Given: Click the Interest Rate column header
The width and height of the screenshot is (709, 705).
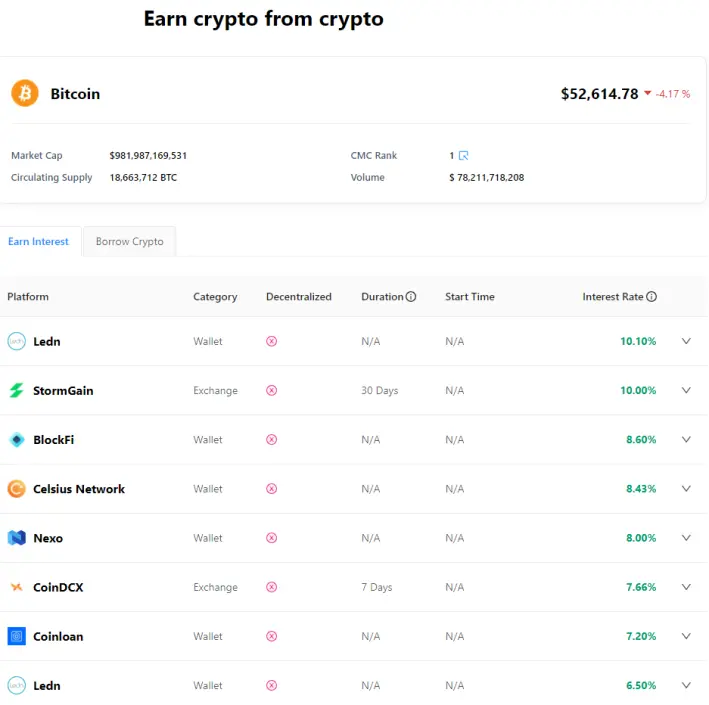Looking at the screenshot, I should coord(612,297).
